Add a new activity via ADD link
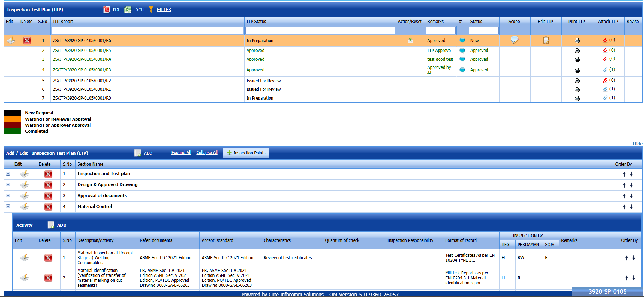Viewport: 644px width, 297px height. coord(61,225)
